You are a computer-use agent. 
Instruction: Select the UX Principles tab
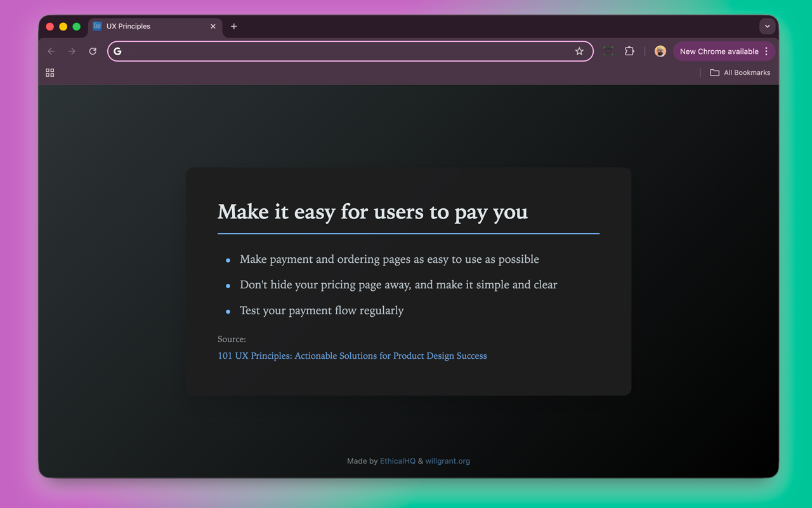[155, 27]
